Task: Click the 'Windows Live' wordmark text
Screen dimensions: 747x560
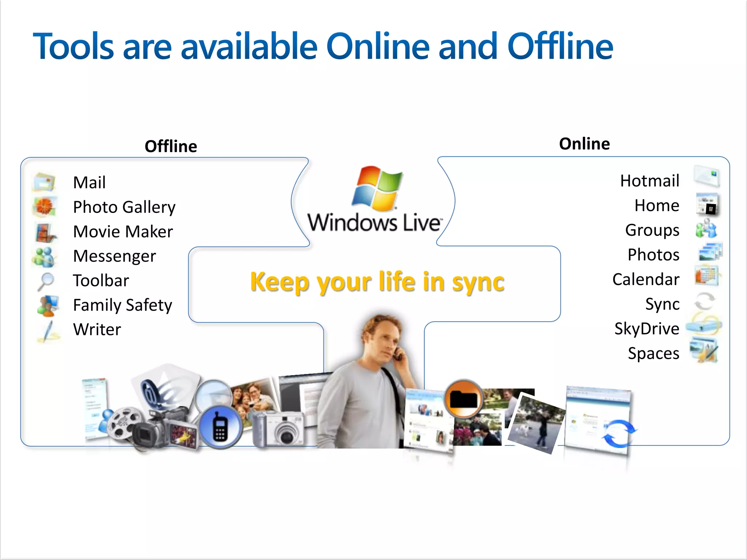Action: tap(375, 222)
